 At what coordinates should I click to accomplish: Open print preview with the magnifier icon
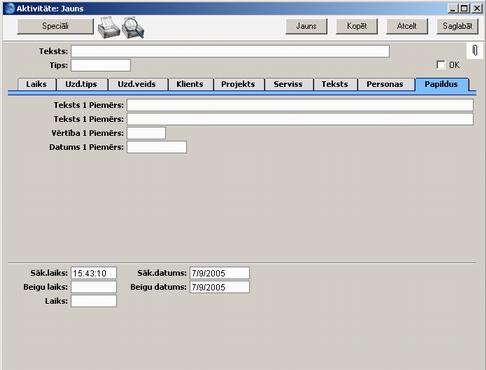133,27
